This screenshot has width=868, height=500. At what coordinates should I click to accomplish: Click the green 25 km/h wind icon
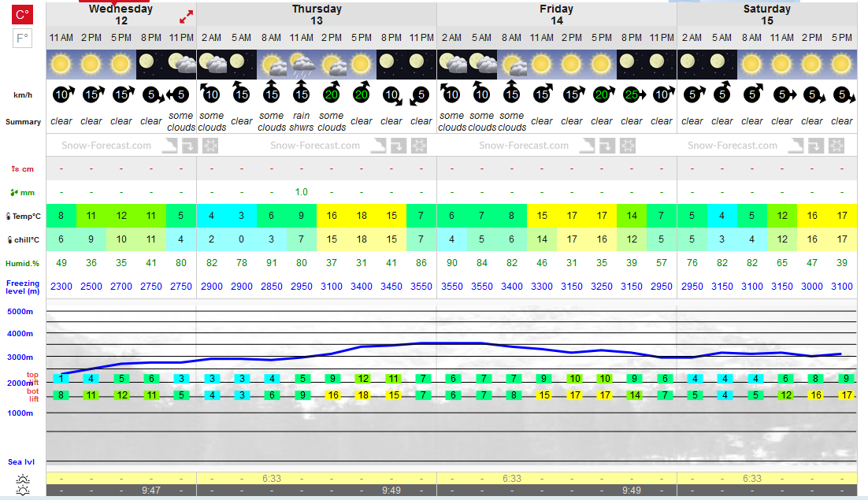(x=632, y=94)
